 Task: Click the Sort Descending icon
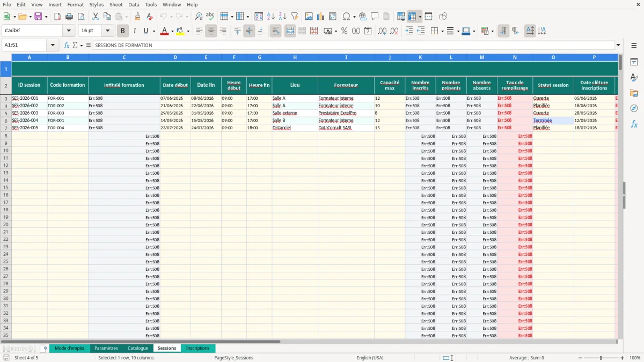pyautogui.click(x=283, y=17)
